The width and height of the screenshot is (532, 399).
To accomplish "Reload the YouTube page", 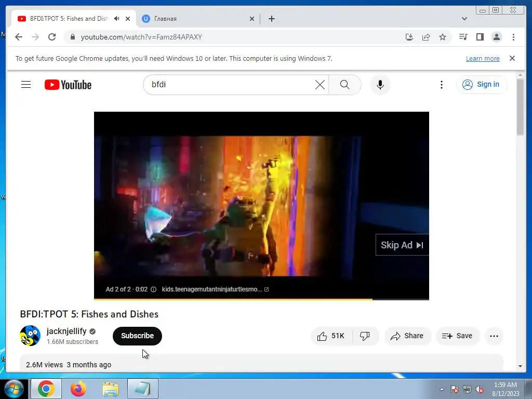I will (x=52, y=37).
